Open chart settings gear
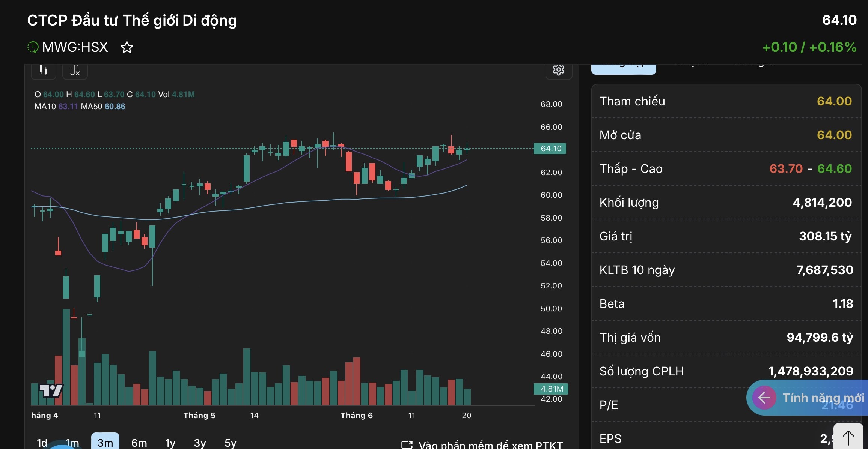The height and width of the screenshot is (449, 868). coord(558,70)
